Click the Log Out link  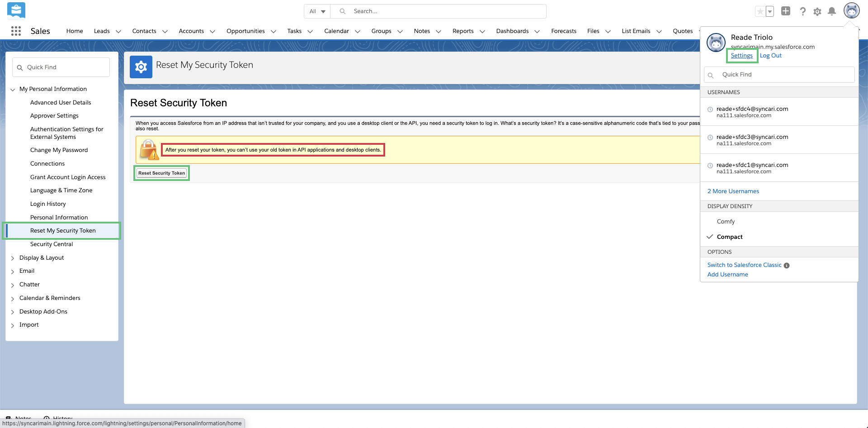tap(771, 56)
